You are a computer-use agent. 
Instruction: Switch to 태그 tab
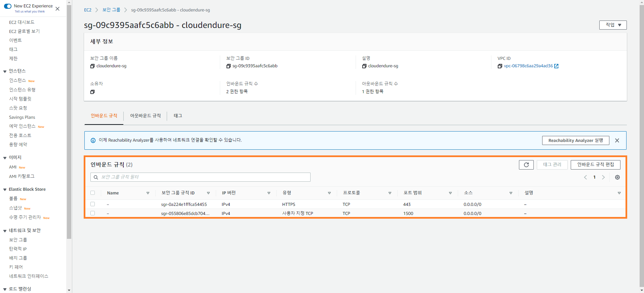pyautogui.click(x=178, y=116)
